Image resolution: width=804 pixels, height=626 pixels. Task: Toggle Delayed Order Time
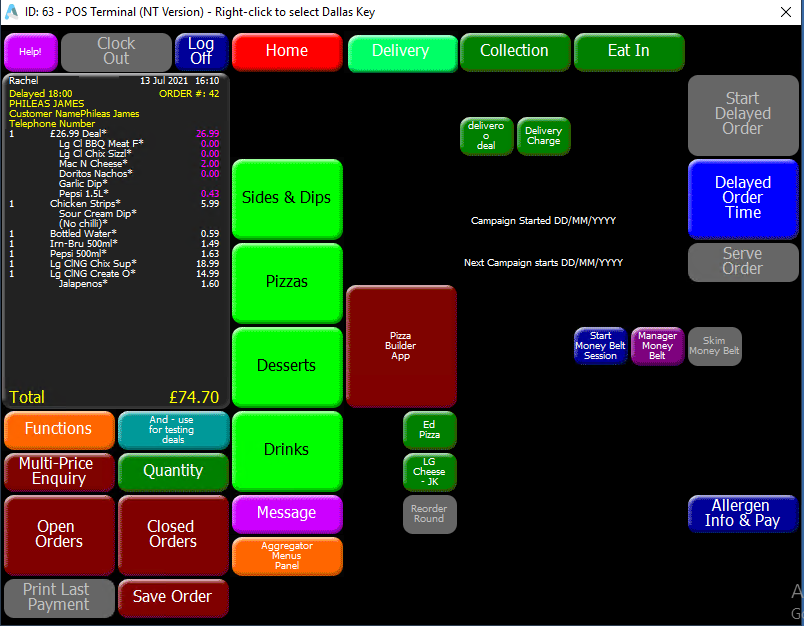click(x=743, y=199)
